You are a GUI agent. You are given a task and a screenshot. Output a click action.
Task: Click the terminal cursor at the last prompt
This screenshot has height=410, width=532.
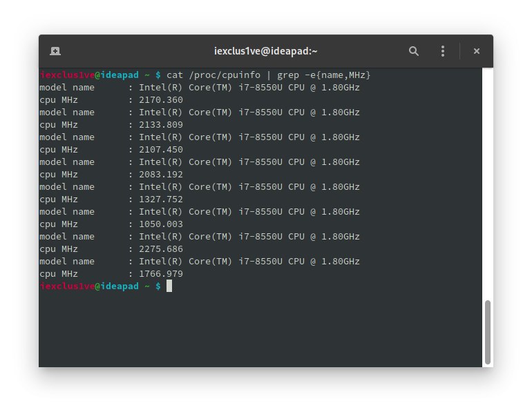169,286
